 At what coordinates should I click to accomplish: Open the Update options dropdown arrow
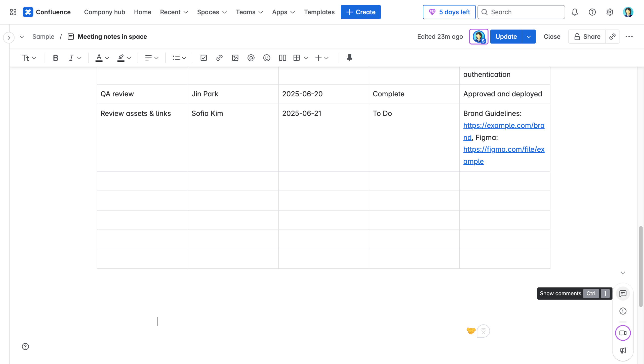pyautogui.click(x=529, y=37)
